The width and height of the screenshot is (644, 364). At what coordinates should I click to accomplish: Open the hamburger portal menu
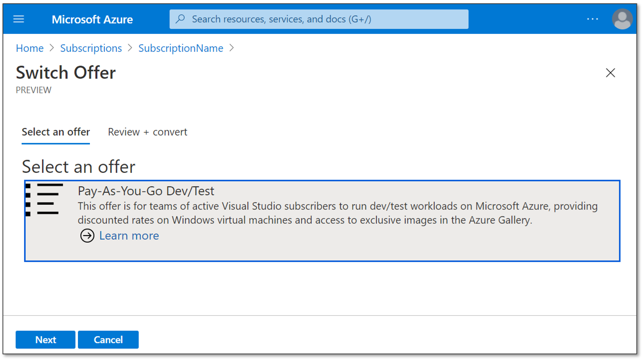(19, 19)
